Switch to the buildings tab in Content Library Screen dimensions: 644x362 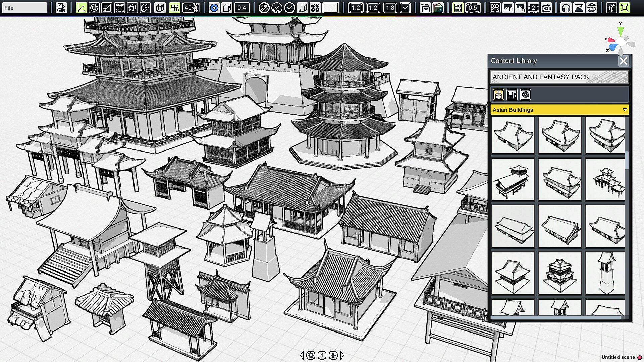[x=512, y=95]
